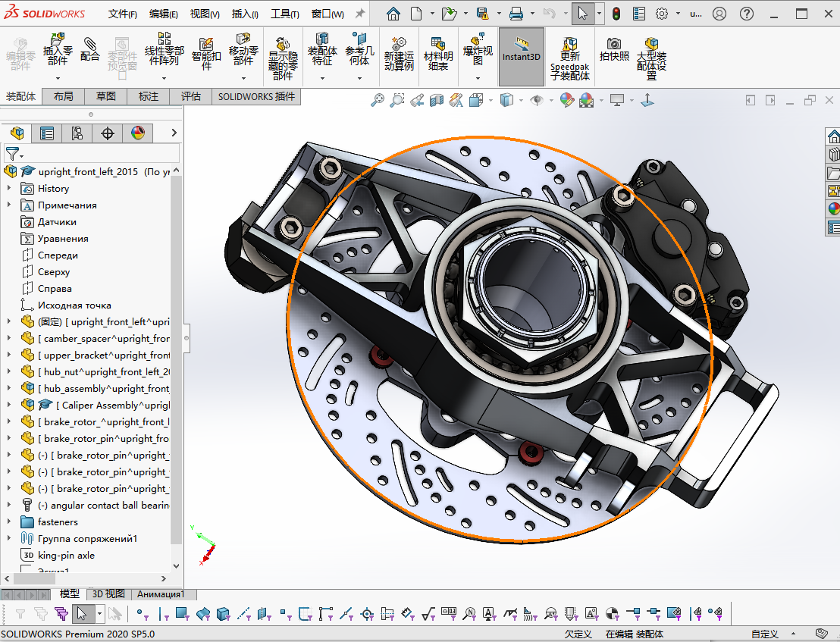This screenshot has width=840, height=642.
Task: Click the feature tree scroll-down arrow
Action: 176,565
